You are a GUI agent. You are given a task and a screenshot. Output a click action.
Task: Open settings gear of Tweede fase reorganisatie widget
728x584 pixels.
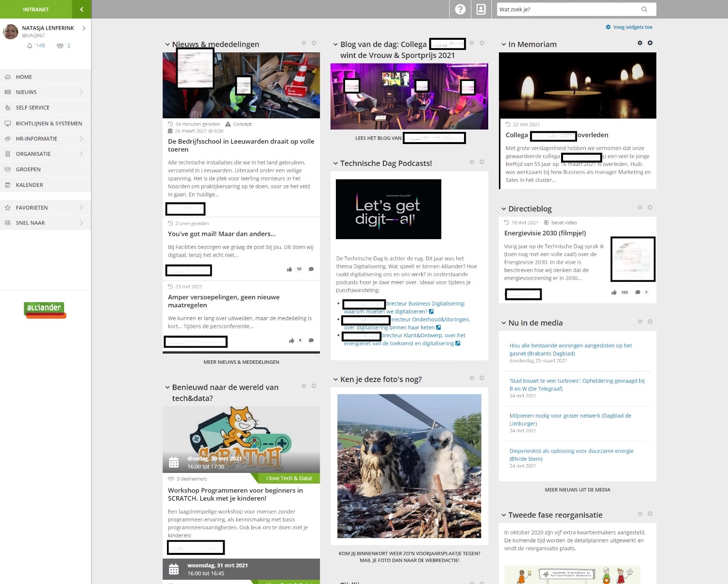pos(640,514)
